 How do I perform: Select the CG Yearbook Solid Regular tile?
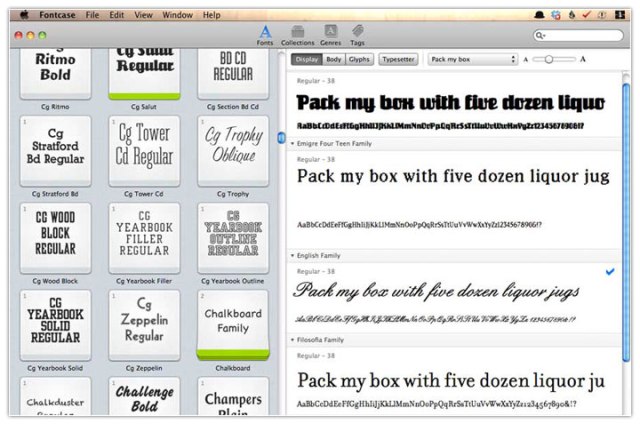(56, 325)
